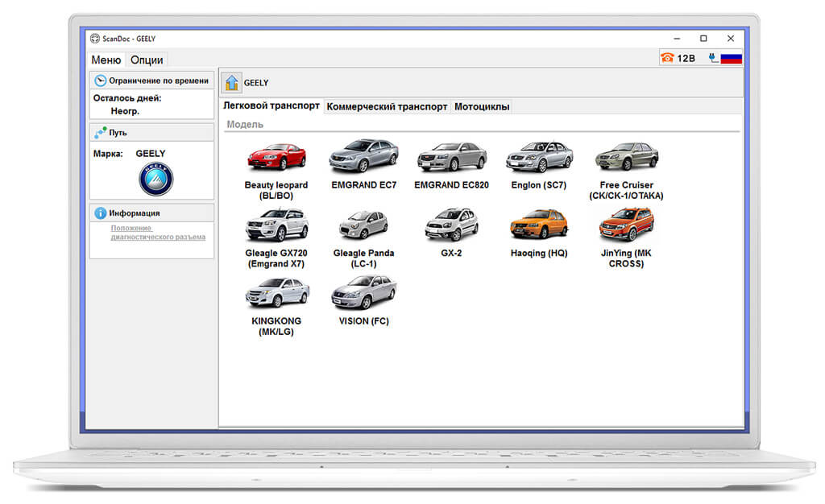Click the 'KINGKONG (MK/LG)' label text
Image resolution: width=825 pixels, height=504 pixels.
point(276,326)
